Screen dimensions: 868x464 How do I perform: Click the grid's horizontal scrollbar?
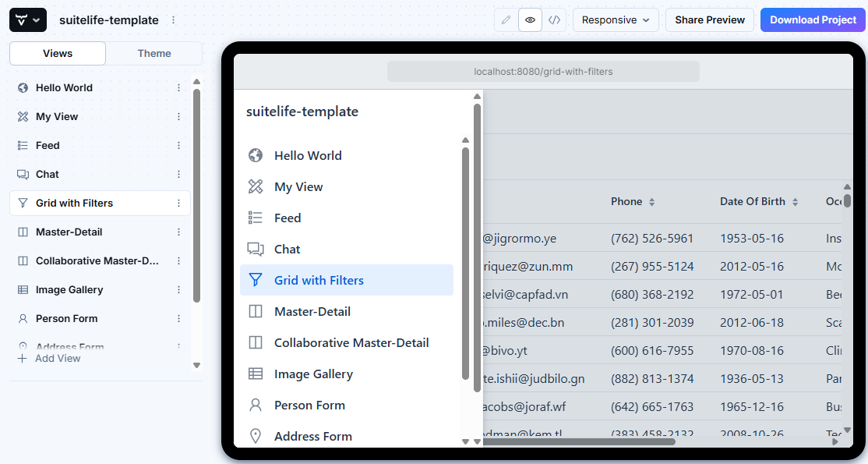click(578, 441)
